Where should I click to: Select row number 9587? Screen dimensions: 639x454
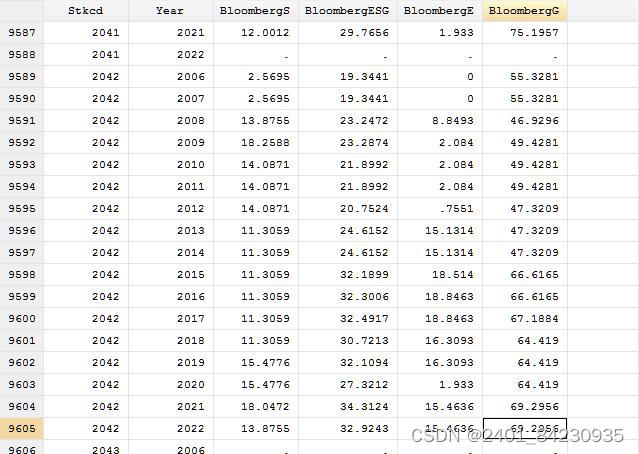point(22,33)
